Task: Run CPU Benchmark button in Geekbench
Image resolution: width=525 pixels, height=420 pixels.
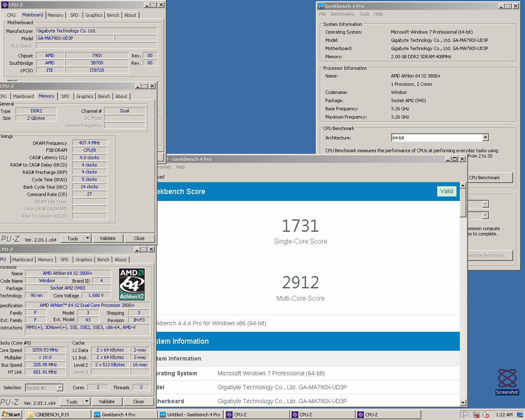Action: 490,178
